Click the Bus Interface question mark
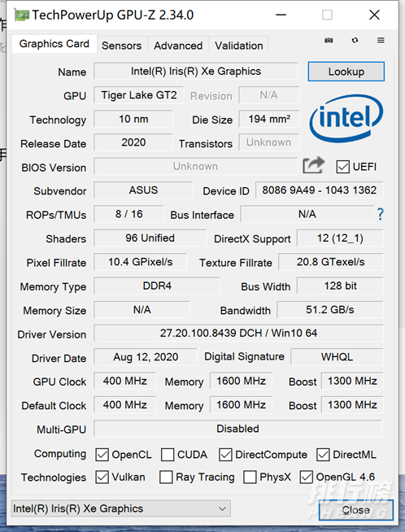 click(381, 214)
